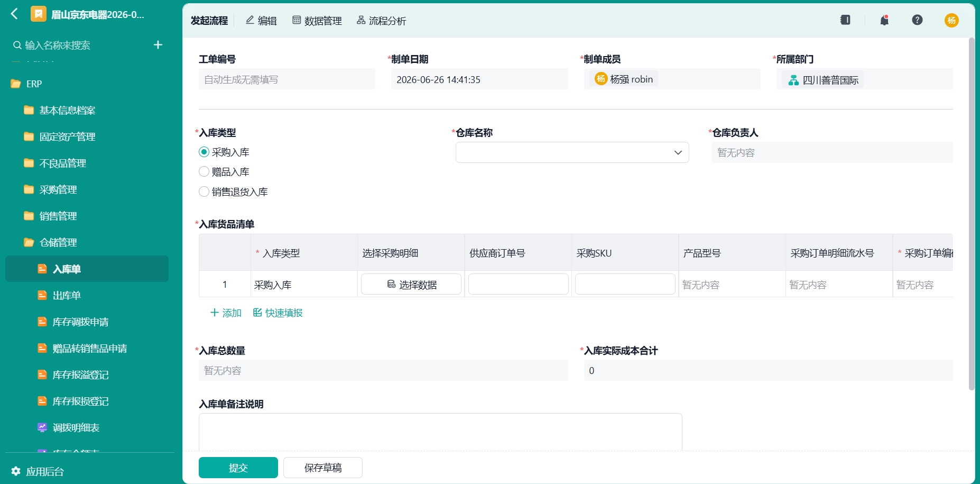Click the search magnifier icon in sidebar

(x=17, y=45)
